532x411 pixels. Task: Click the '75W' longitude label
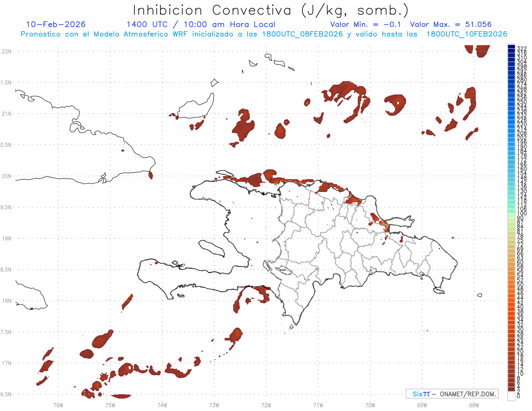(110, 404)
